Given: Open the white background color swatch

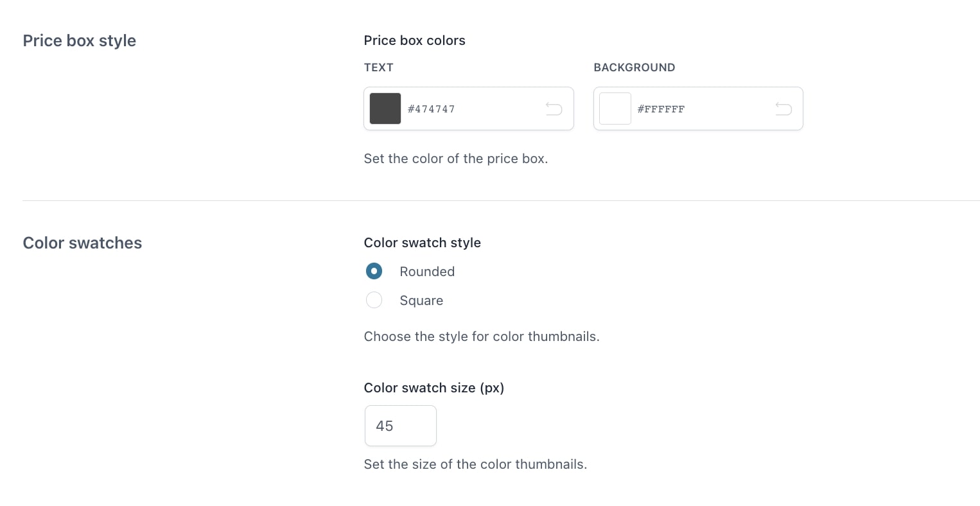Looking at the screenshot, I should (x=615, y=109).
